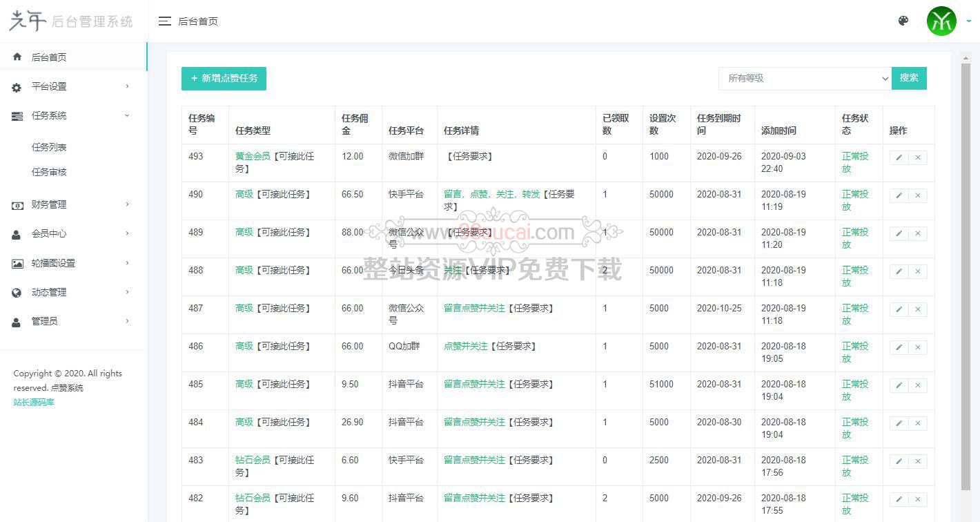
Task: Open the 站长源码库 footer link
Action: tap(34, 403)
